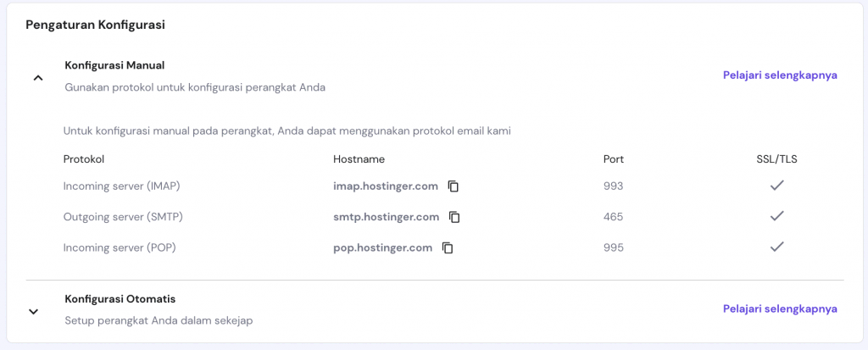868x350 pixels.
Task: Click the Konfigurasi Otomatis heading
Action: [x=120, y=299]
